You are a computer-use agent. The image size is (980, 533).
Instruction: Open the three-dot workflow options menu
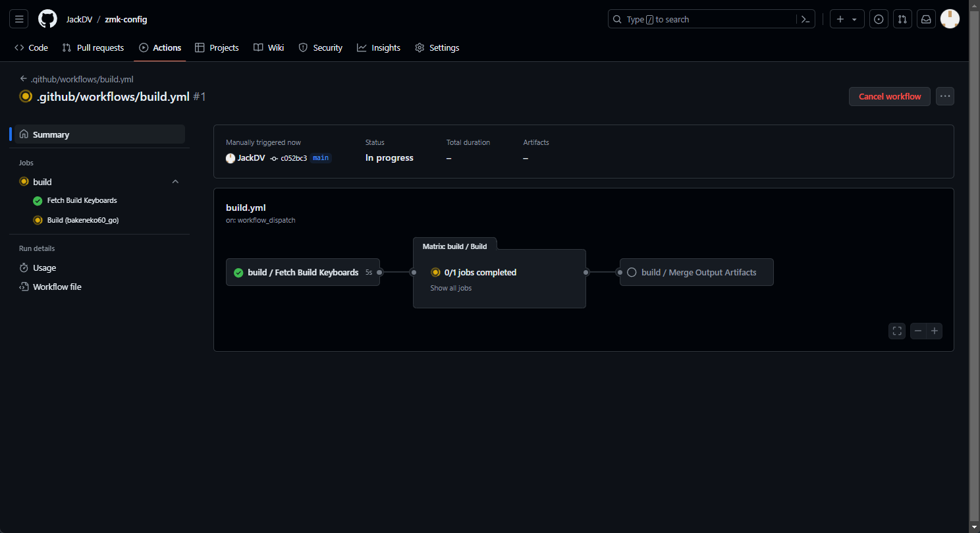click(945, 96)
